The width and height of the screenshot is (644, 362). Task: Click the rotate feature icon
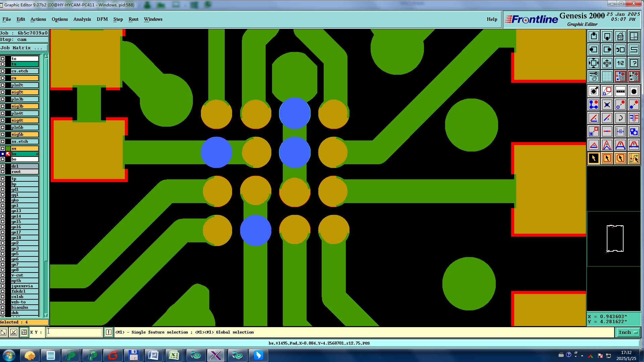click(x=620, y=118)
